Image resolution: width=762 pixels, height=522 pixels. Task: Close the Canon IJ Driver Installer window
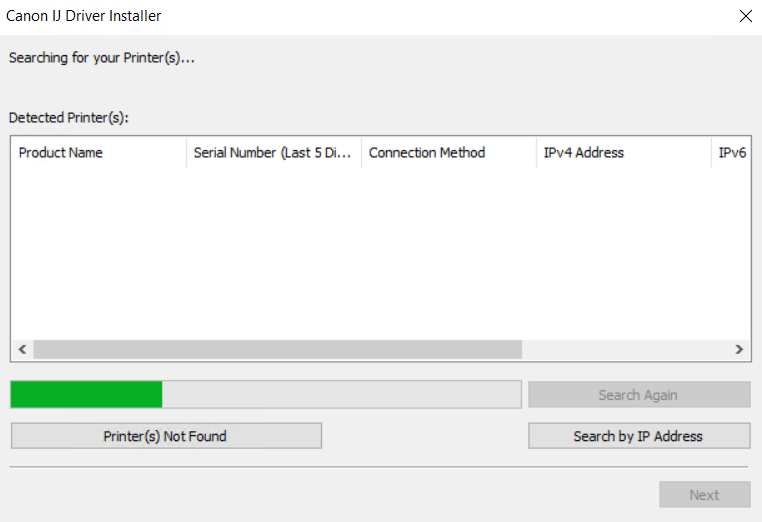[745, 16]
